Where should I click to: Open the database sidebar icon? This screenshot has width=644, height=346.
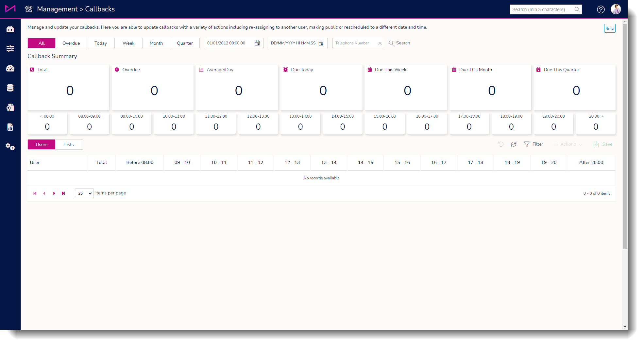pos(10,88)
